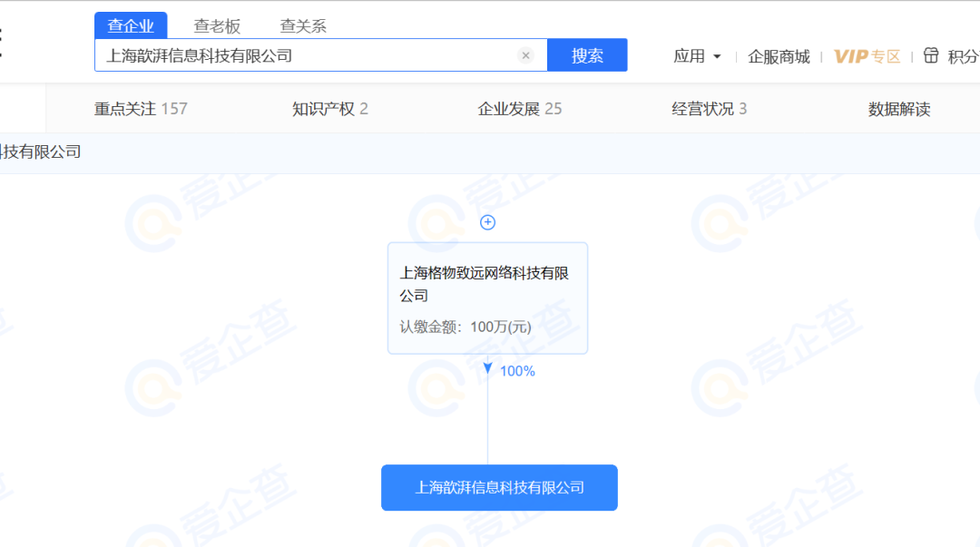Select the 重点关注 157 section
The height and width of the screenshot is (547, 980).
(141, 109)
